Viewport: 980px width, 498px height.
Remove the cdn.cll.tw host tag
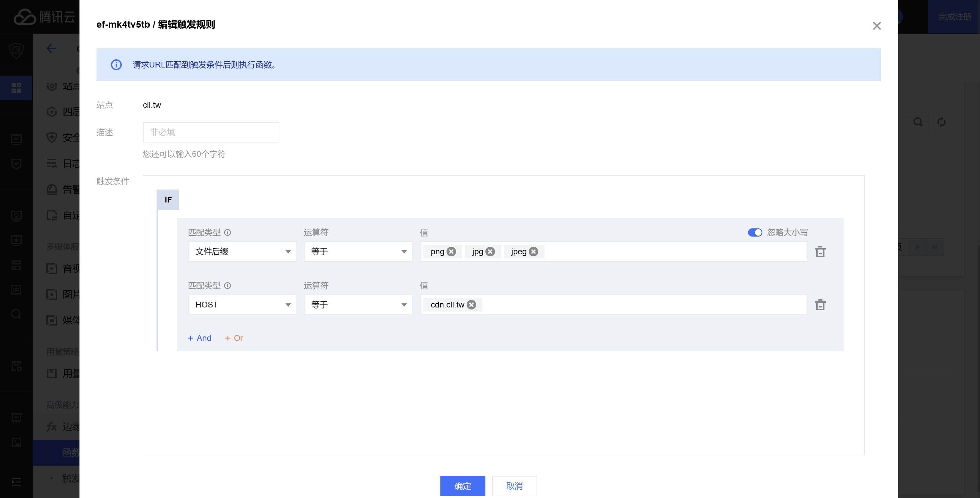[471, 305]
